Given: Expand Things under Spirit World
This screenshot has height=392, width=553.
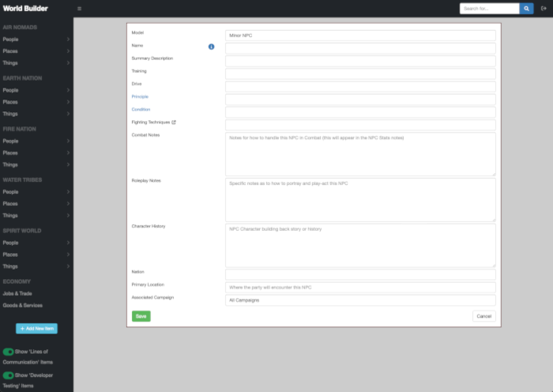Looking at the screenshot, I should pyautogui.click(x=36, y=266).
